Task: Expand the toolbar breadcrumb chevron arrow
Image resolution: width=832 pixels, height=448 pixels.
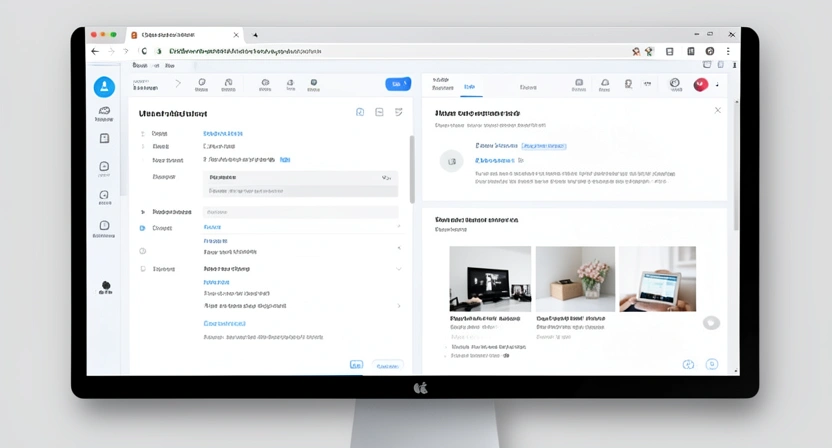Action: coord(178,84)
